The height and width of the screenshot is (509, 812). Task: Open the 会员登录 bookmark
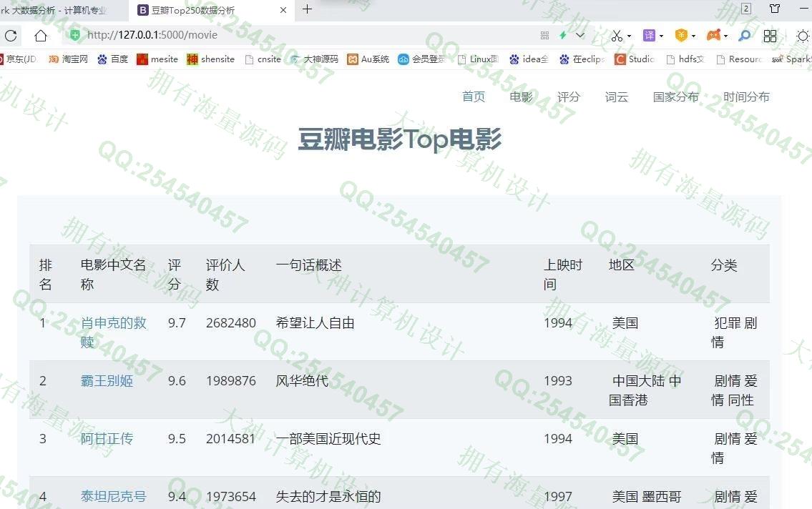click(421, 59)
